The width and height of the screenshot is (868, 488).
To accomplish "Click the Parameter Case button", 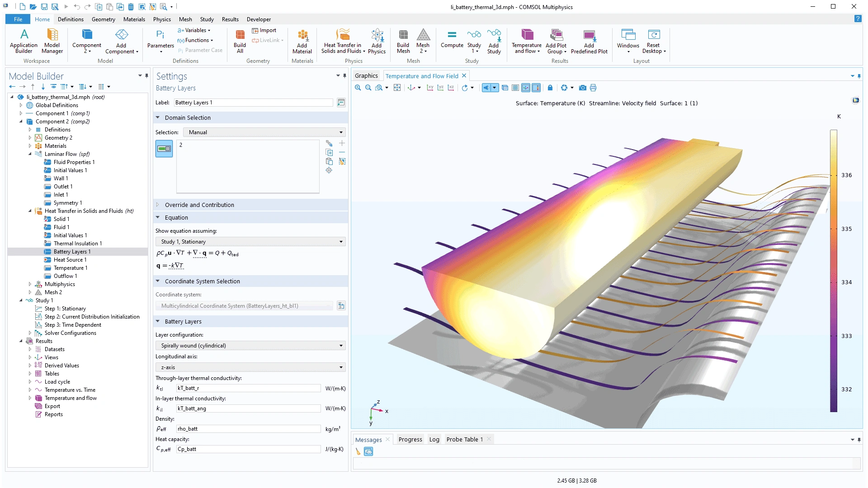I will [200, 50].
